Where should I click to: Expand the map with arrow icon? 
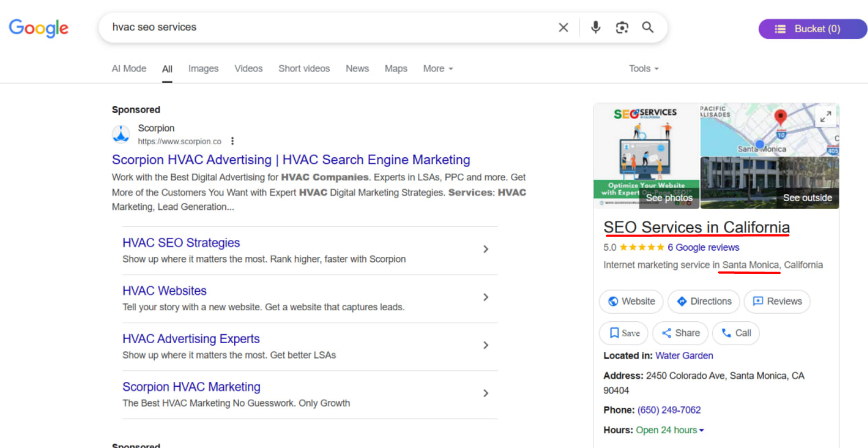tap(825, 116)
